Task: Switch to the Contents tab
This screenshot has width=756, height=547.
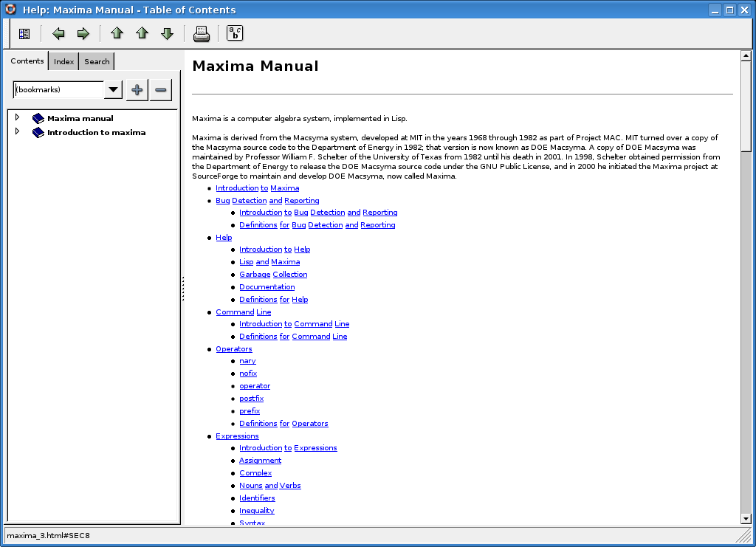Action: pos(27,61)
